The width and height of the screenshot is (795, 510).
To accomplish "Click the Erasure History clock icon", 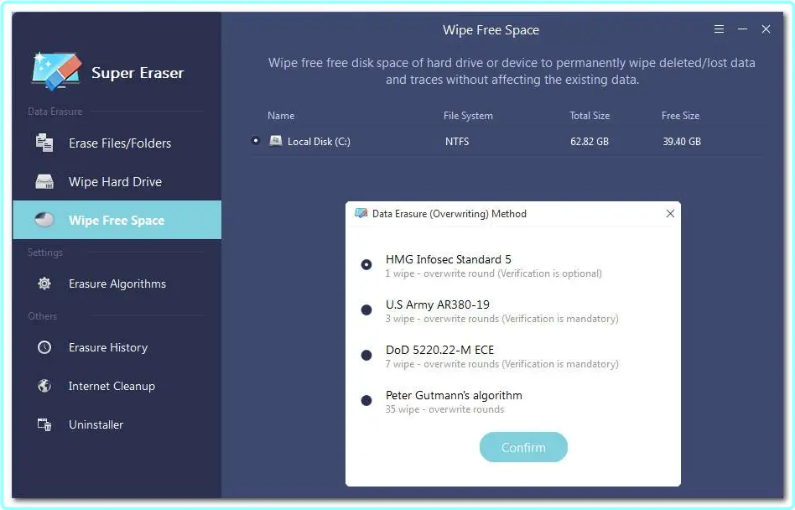I will tap(44, 347).
